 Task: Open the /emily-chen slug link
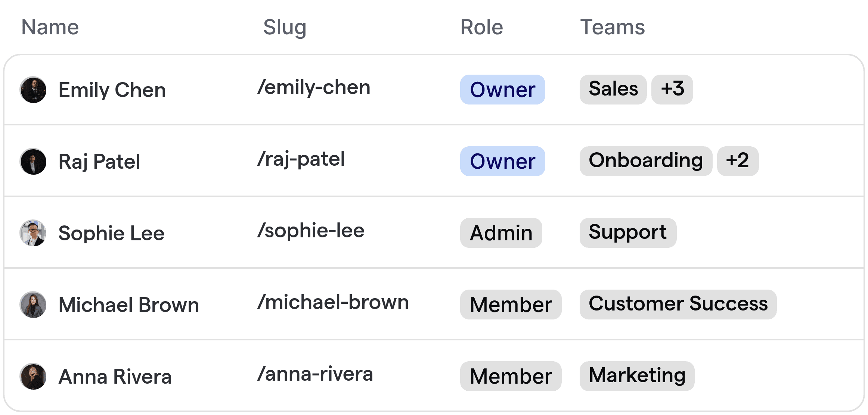[314, 87]
